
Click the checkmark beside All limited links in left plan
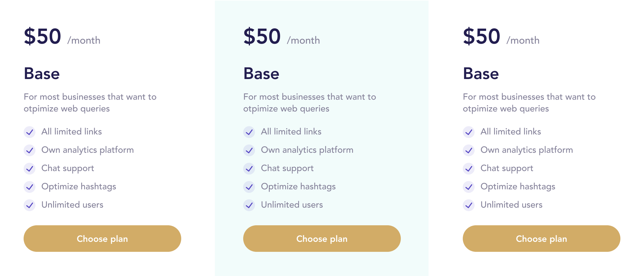point(30,132)
